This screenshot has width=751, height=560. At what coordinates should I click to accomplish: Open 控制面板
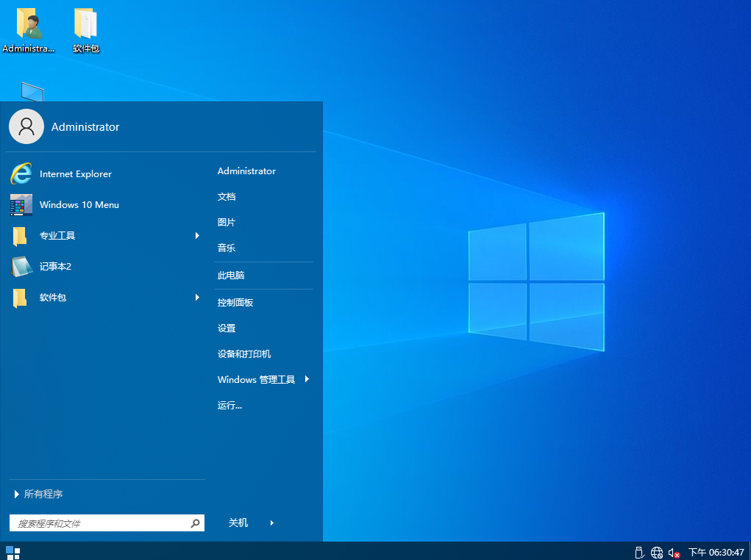click(x=235, y=303)
